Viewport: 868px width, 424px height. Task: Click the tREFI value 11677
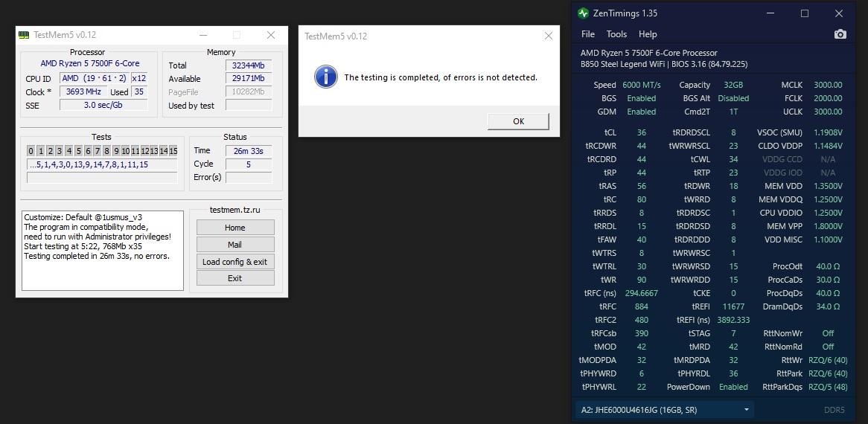(x=733, y=306)
